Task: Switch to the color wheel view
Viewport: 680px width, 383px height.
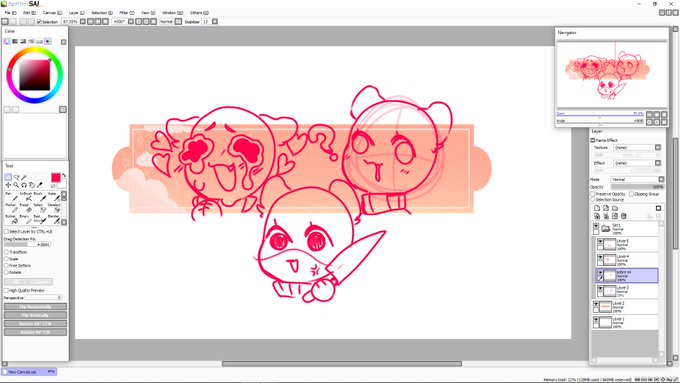Action: pos(7,41)
